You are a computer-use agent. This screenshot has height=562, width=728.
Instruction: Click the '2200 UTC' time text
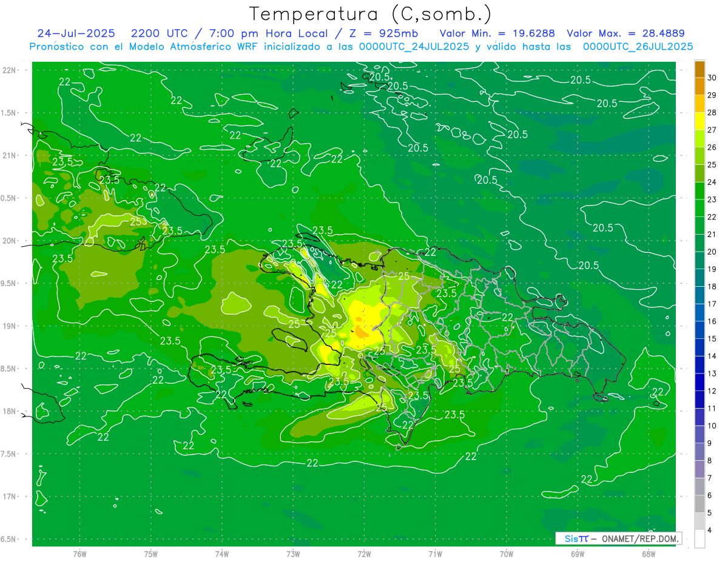(161, 33)
